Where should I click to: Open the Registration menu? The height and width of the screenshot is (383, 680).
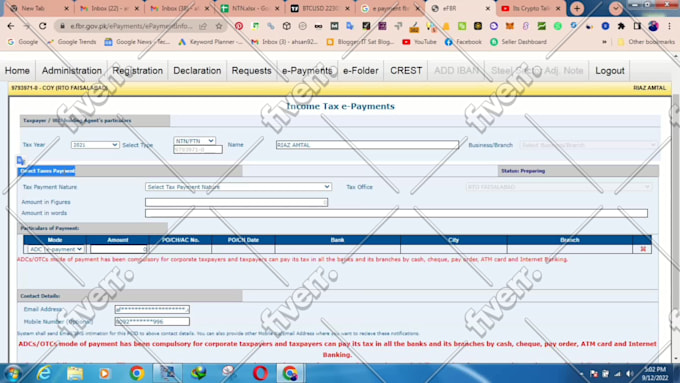(137, 71)
